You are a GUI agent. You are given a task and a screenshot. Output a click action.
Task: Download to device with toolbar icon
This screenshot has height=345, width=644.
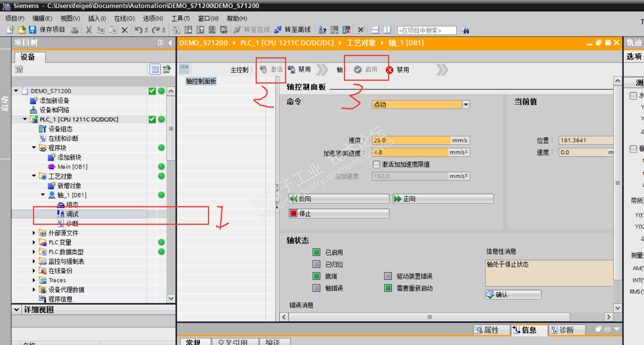point(188,30)
